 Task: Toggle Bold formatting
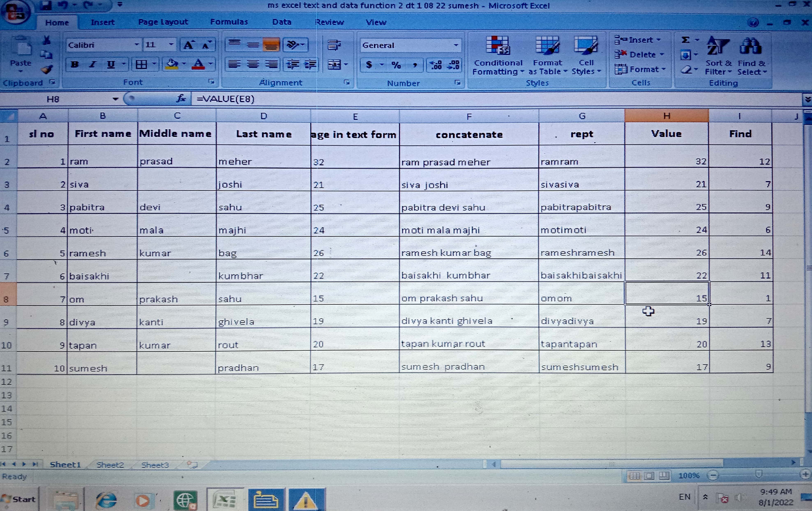point(75,64)
